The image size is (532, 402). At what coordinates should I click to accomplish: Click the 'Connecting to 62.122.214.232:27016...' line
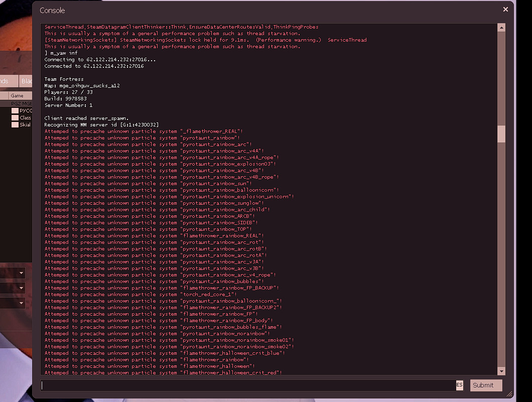pos(100,59)
